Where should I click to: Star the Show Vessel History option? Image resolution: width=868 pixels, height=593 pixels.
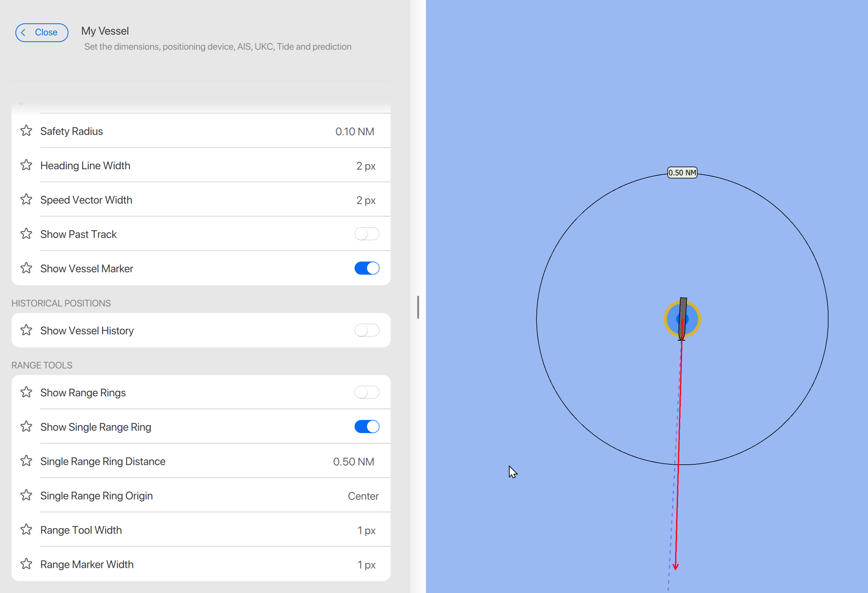[26, 330]
